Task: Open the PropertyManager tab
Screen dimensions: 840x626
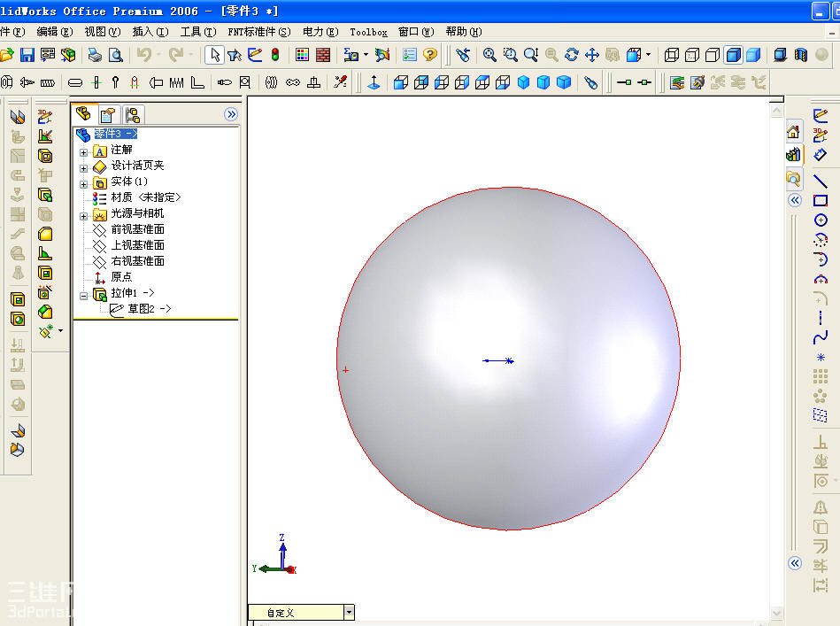Action: pyautogui.click(x=108, y=115)
